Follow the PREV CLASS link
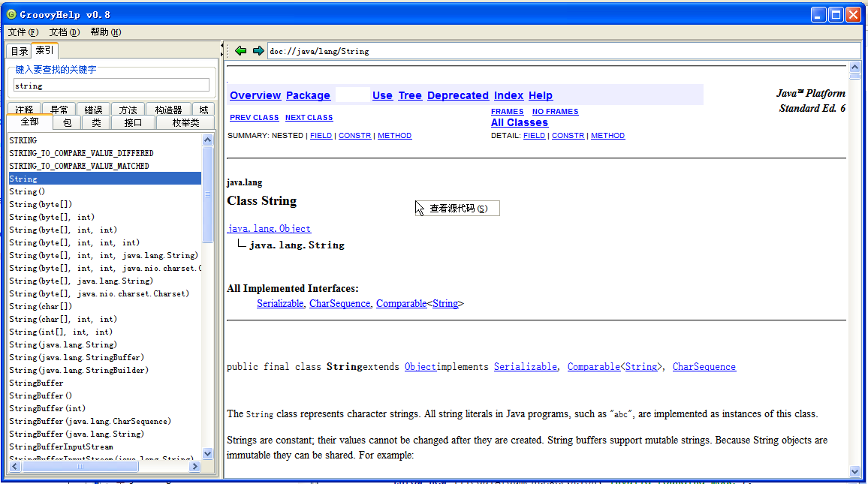Image resolution: width=868 pixels, height=484 pixels. click(x=254, y=117)
